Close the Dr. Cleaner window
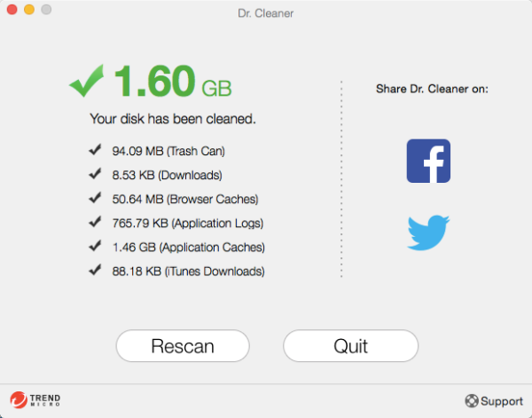This screenshot has width=532, height=418. (x=12, y=10)
